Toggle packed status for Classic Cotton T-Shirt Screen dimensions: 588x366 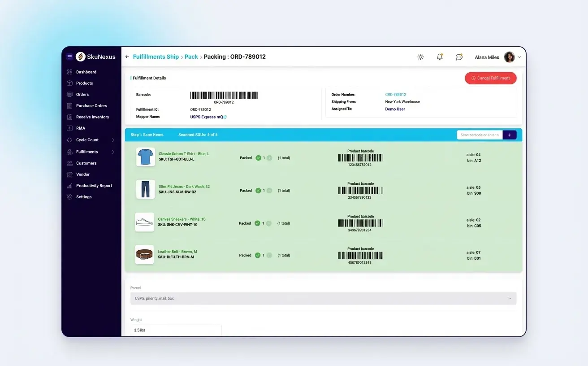tap(258, 158)
